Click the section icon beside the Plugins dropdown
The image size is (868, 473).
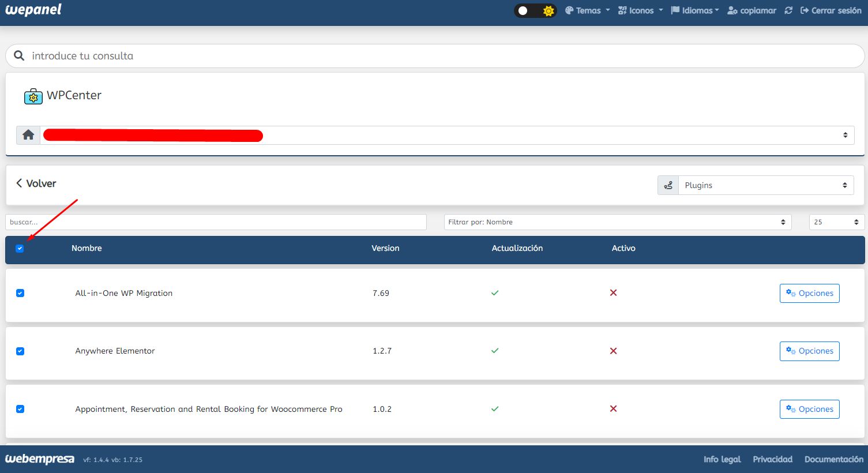tap(668, 185)
